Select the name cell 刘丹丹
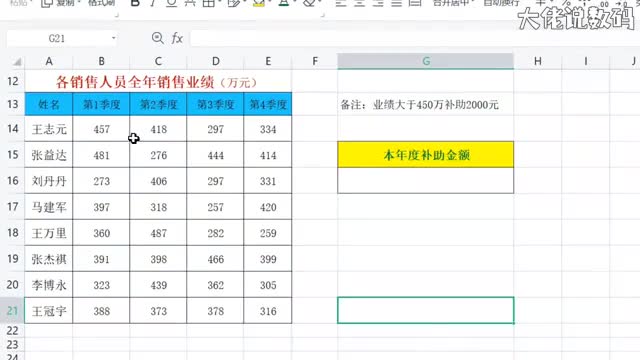 [49, 181]
